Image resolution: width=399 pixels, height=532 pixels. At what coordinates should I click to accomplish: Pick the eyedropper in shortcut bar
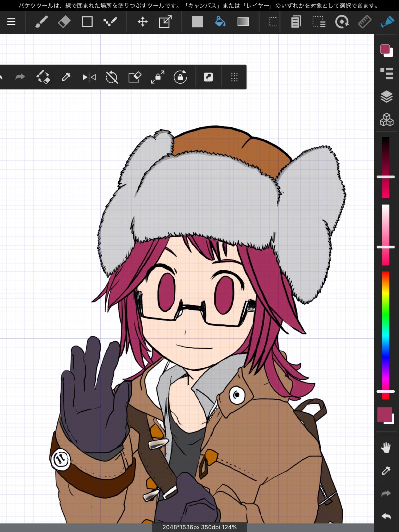(66, 77)
